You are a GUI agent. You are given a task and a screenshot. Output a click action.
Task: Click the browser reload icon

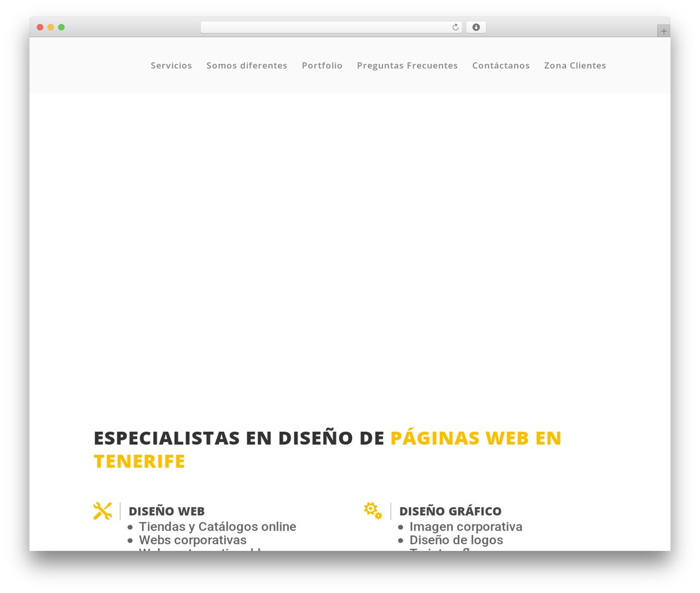[x=455, y=27]
